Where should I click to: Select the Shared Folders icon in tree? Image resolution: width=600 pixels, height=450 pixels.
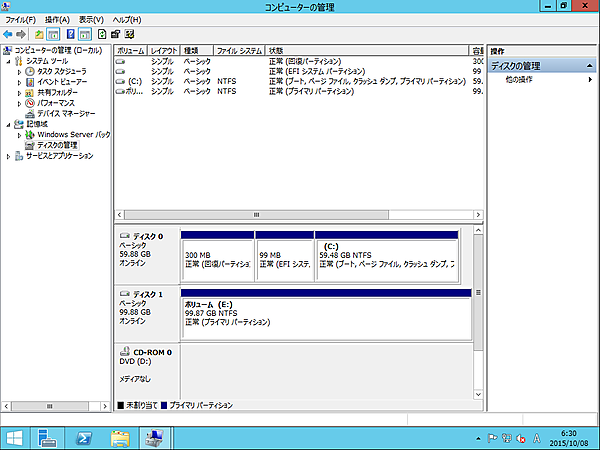coord(29,93)
